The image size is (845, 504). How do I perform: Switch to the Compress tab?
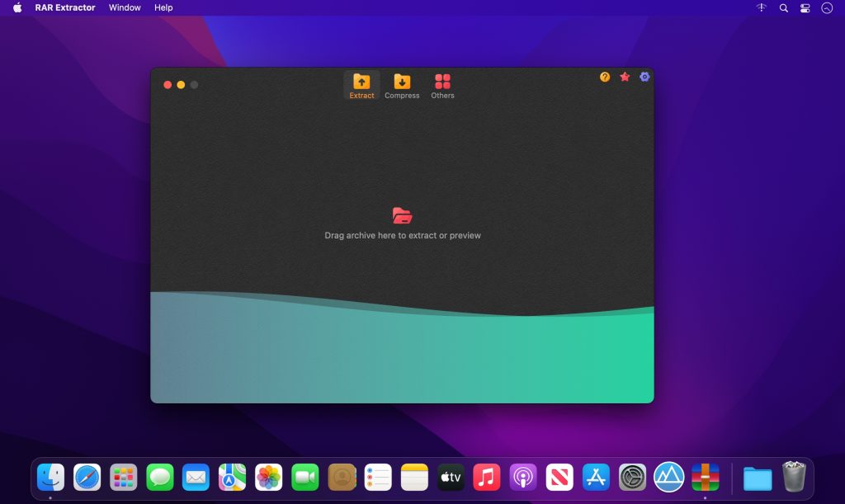pyautogui.click(x=402, y=85)
